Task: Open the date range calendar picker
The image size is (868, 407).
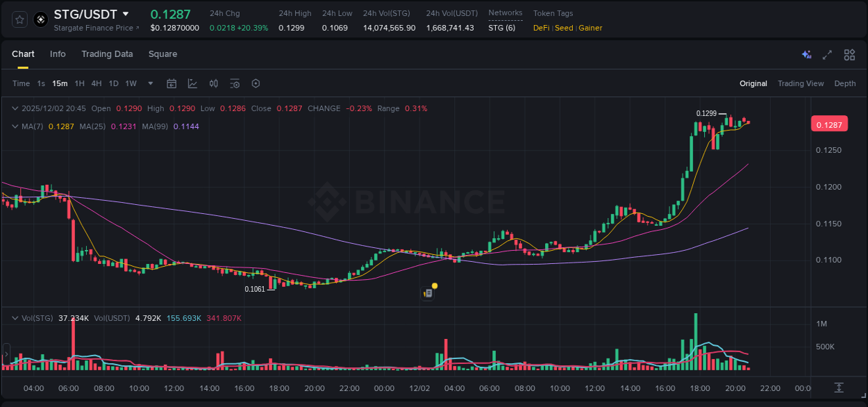Action: [x=172, y=83]
